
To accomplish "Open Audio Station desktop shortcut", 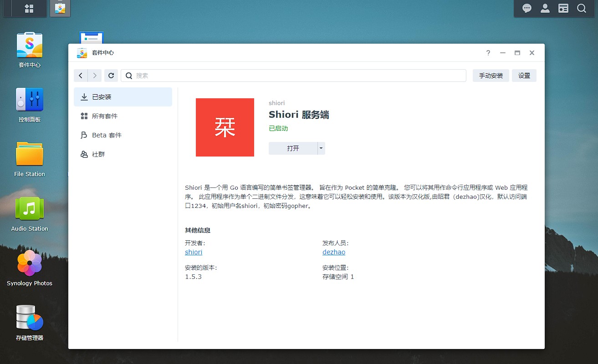I will pos(30,214).
